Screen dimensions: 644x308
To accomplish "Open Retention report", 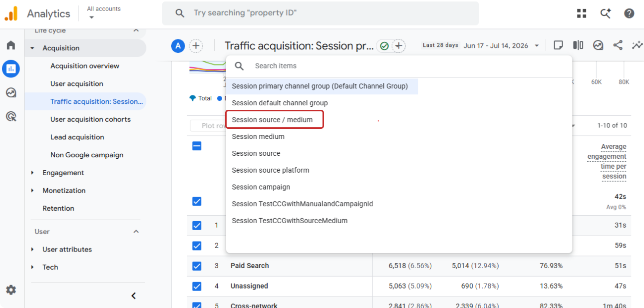I will 58,209.
